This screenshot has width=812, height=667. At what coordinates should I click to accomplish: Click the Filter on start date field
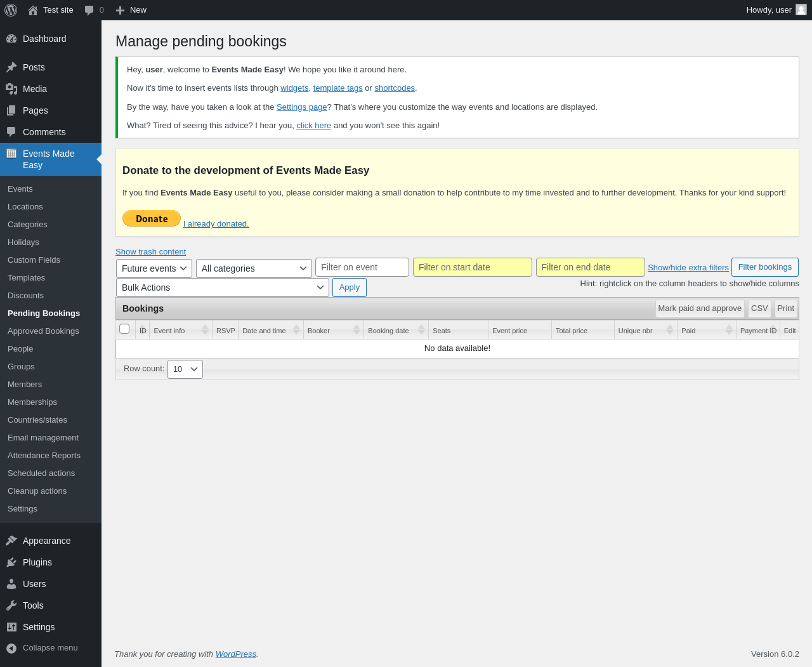473,267
